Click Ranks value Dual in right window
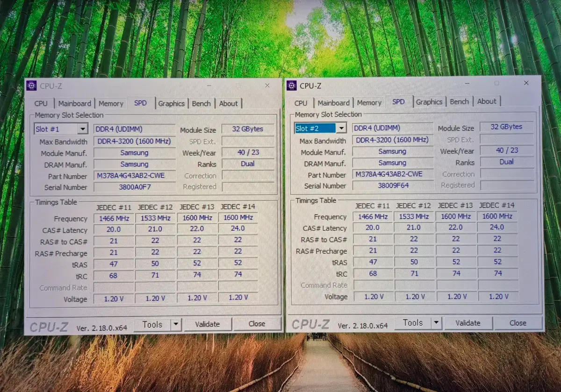Image resolution: width=561 pixels, height=392 pixels. (507, 162)
